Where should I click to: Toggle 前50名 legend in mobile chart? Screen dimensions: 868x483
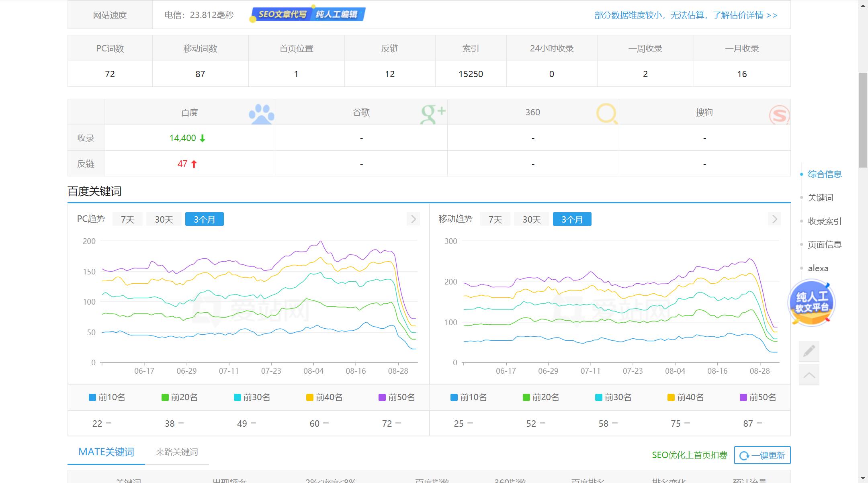click(x=758, y=397)
